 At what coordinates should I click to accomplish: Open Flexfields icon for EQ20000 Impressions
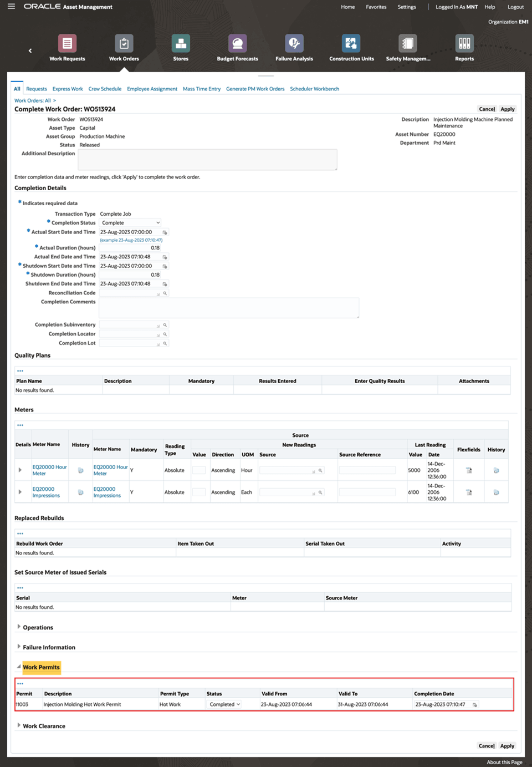(x=469, y=492)
